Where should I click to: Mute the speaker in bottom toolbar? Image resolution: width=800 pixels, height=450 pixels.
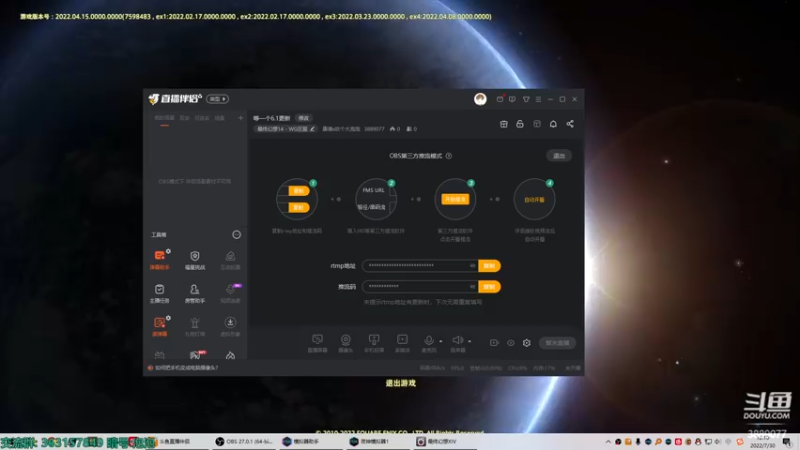(x=458, y=343)
